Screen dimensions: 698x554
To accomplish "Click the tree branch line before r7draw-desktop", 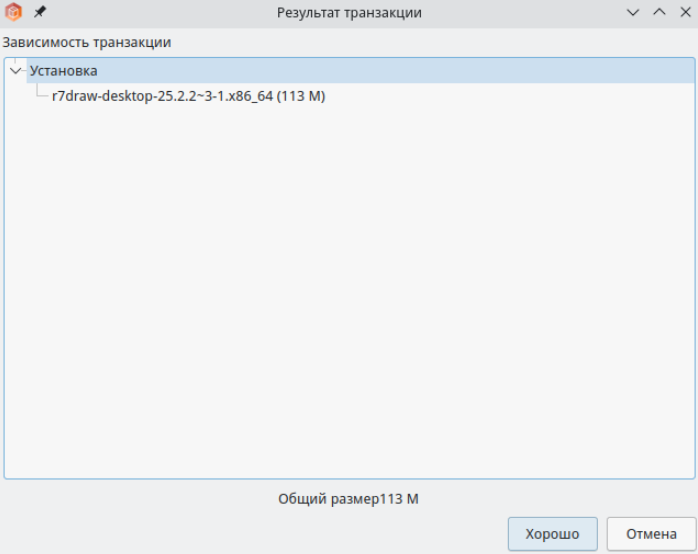I will pos(42,91).
